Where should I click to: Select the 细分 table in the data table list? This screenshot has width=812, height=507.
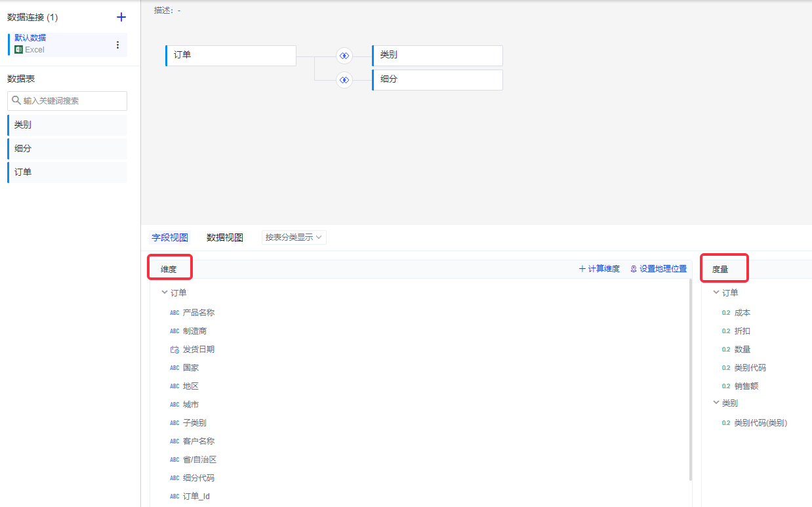coord(67,149)
